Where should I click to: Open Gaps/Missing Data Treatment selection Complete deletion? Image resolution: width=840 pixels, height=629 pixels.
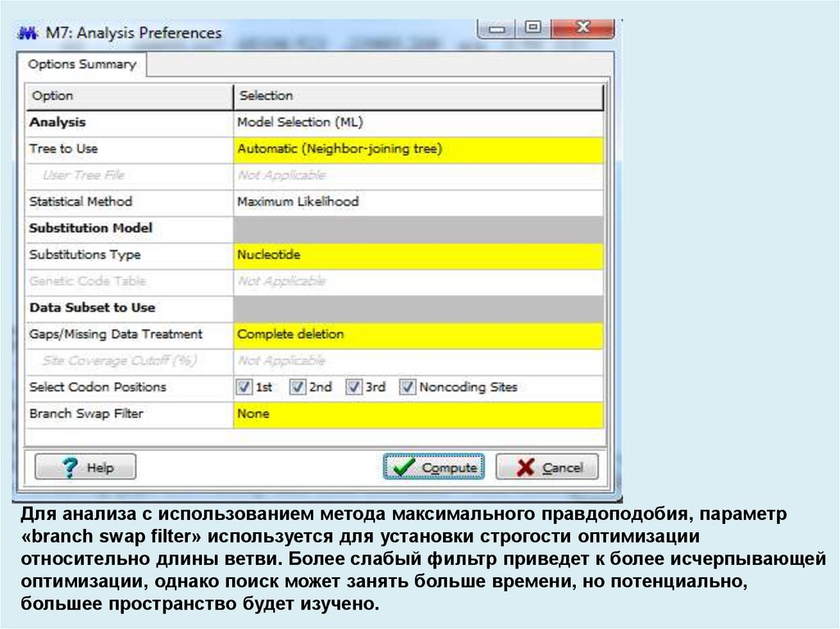pyautogui.click(x=418, y=335)
